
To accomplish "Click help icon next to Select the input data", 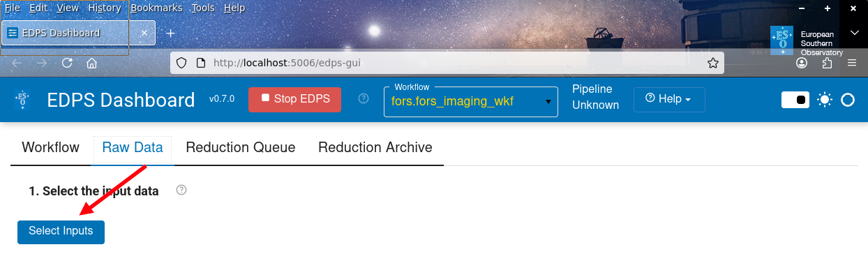I will pos(181,190).
